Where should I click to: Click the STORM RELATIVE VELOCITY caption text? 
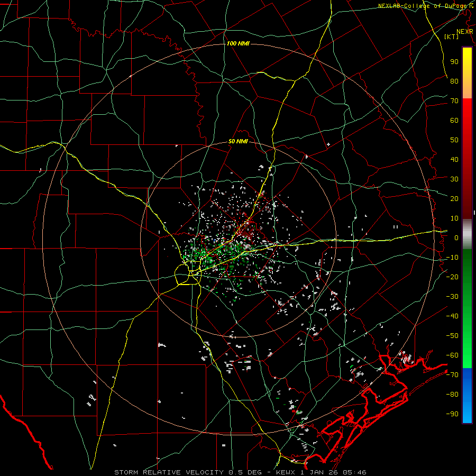(x=169, y=472)
